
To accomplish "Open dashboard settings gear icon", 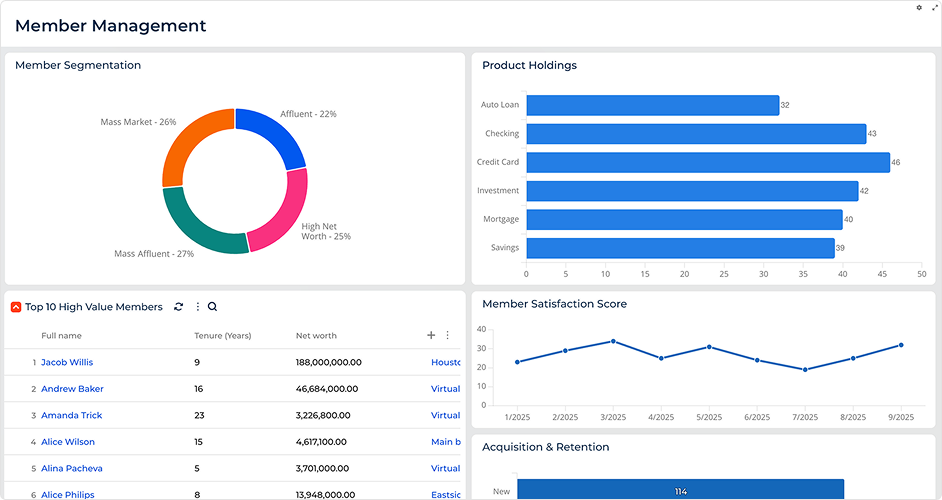I will click(x=919, y=8).
